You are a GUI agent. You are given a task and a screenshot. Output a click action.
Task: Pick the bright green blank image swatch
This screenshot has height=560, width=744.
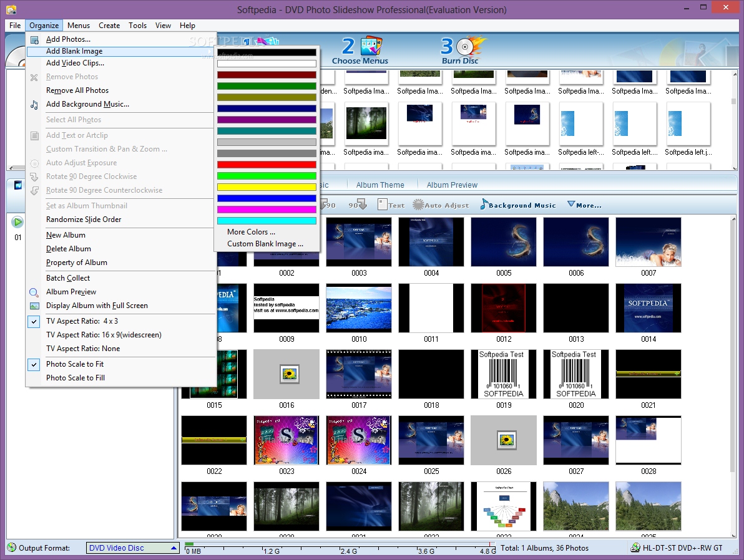267,176
